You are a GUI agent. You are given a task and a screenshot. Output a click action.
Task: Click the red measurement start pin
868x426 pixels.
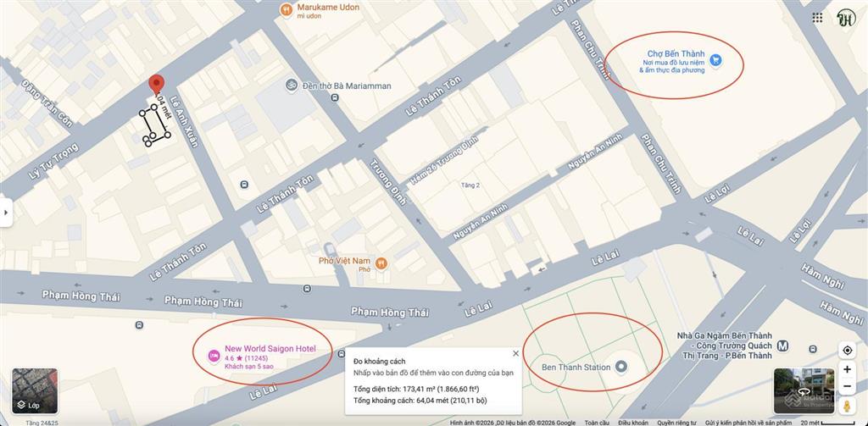157,84
